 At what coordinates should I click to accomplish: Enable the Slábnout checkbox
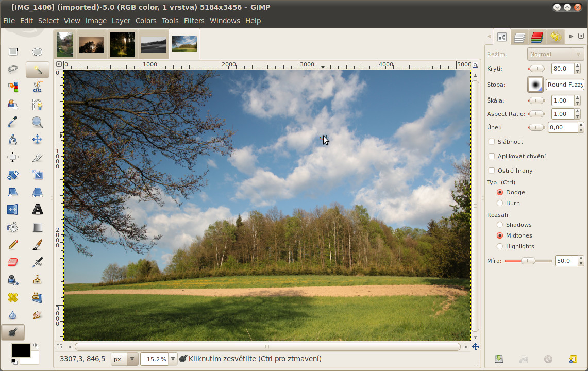click(x=492, y=142)
